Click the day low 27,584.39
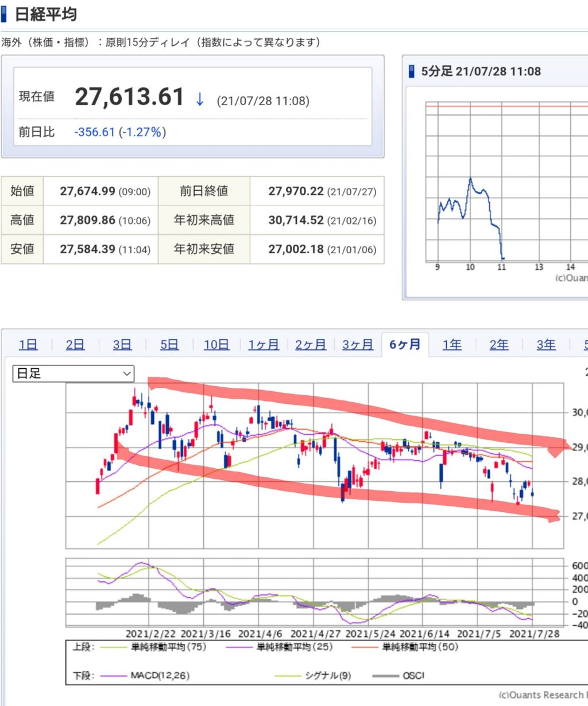Image resolution: width=588 pixels, height=706 pixels. point(87,249)
